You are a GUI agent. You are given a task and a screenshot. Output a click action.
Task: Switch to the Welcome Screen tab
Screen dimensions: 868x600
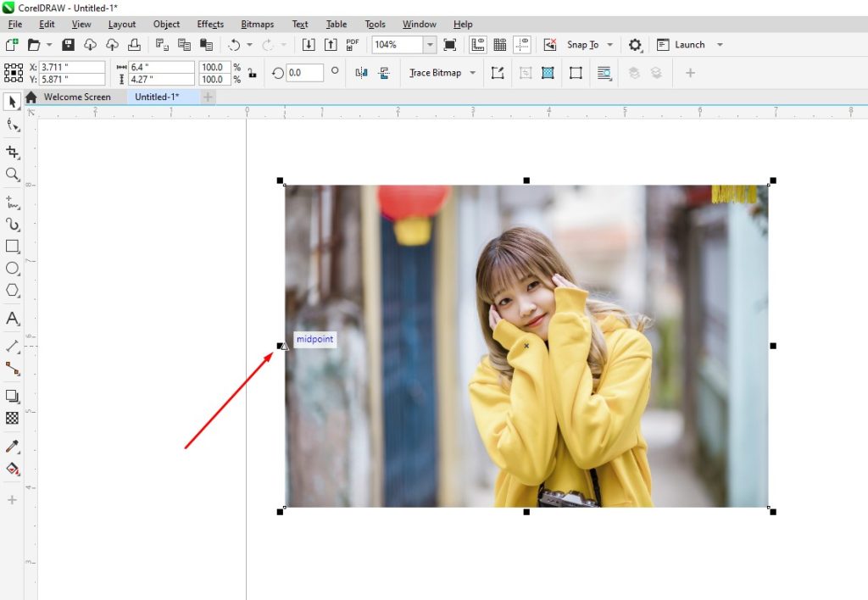[77, 97]
